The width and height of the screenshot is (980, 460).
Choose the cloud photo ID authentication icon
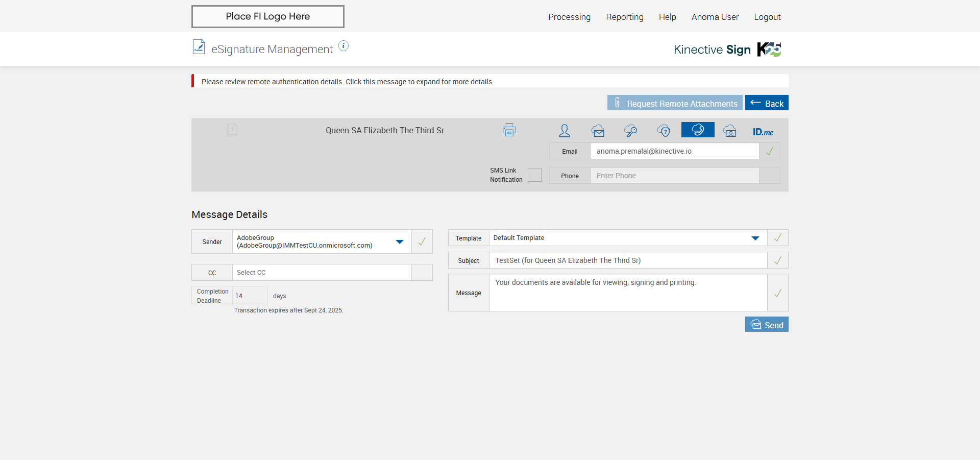point(730,131)
